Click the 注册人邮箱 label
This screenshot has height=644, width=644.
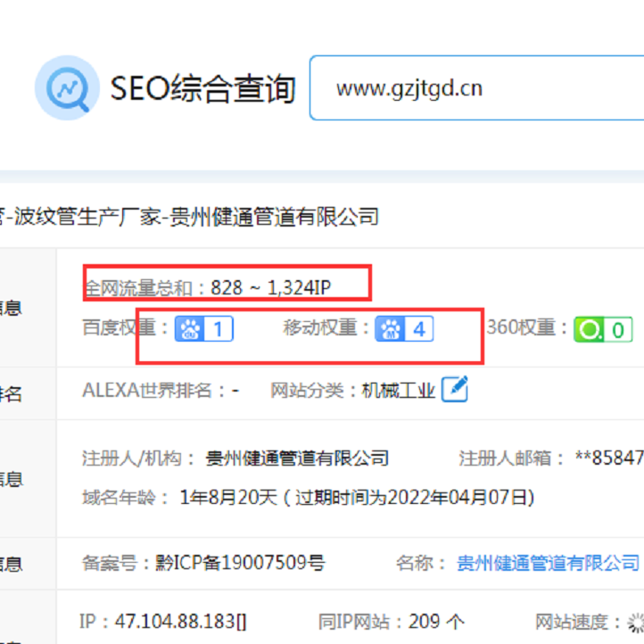[x=511, y=458]
